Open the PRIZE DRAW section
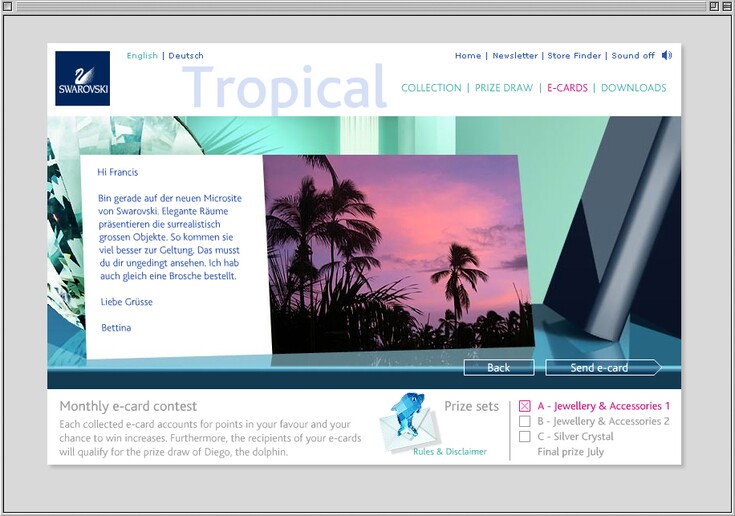 pyautogui.click(x=504, y=88)
